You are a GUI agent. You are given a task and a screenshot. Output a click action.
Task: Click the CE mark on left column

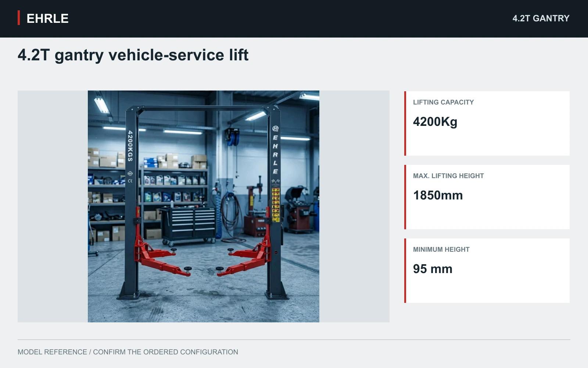point(130,181)
